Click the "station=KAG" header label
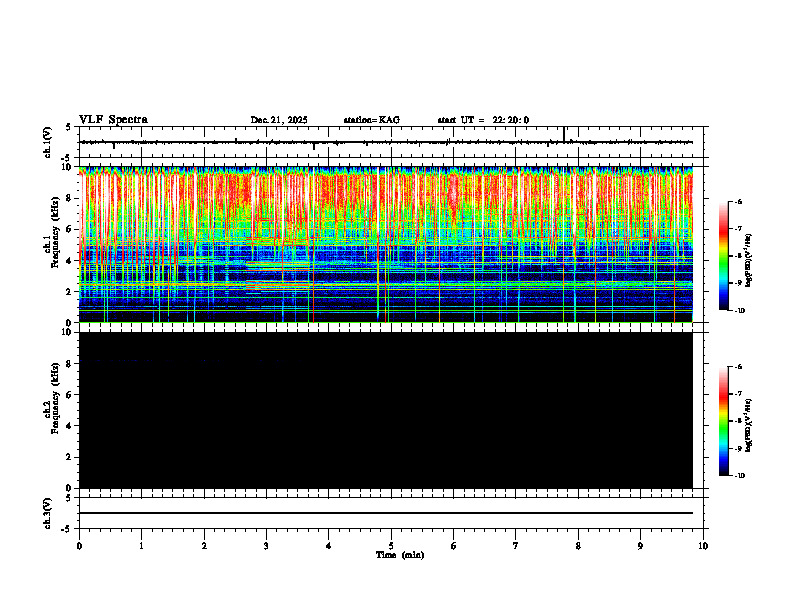 click(372, 120)
